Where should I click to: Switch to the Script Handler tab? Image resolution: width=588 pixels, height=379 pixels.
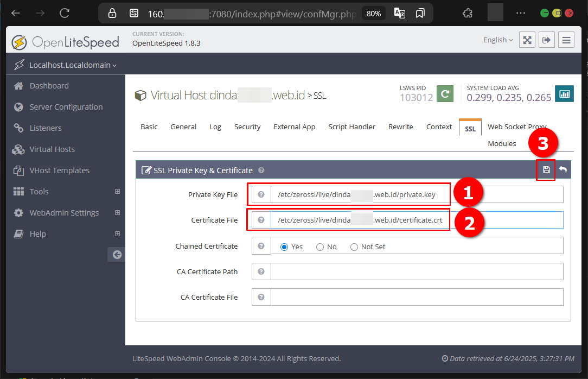click(351, 127)
